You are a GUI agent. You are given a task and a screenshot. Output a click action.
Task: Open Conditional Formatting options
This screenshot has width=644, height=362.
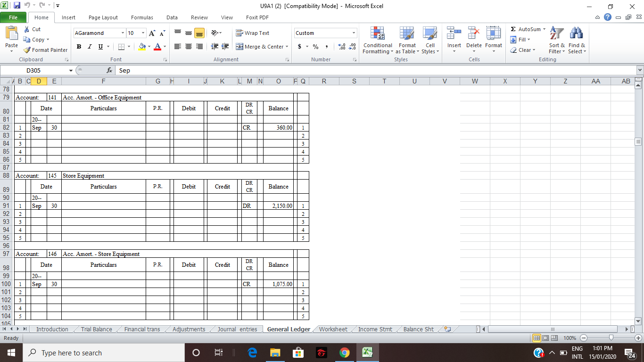tap(377, 41)
